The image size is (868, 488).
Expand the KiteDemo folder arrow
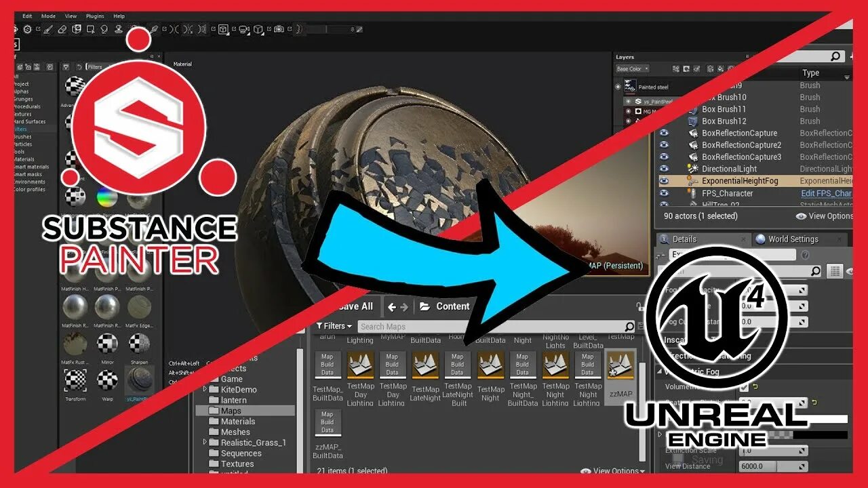pos(205,390)
